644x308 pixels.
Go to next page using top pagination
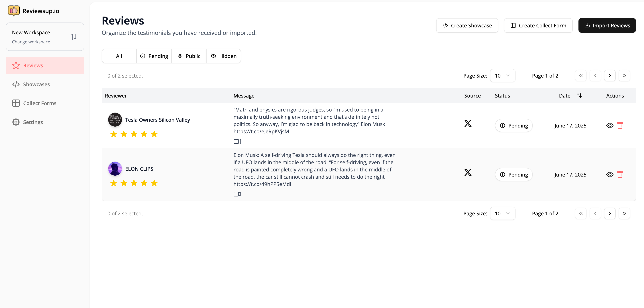coord(610,76)
